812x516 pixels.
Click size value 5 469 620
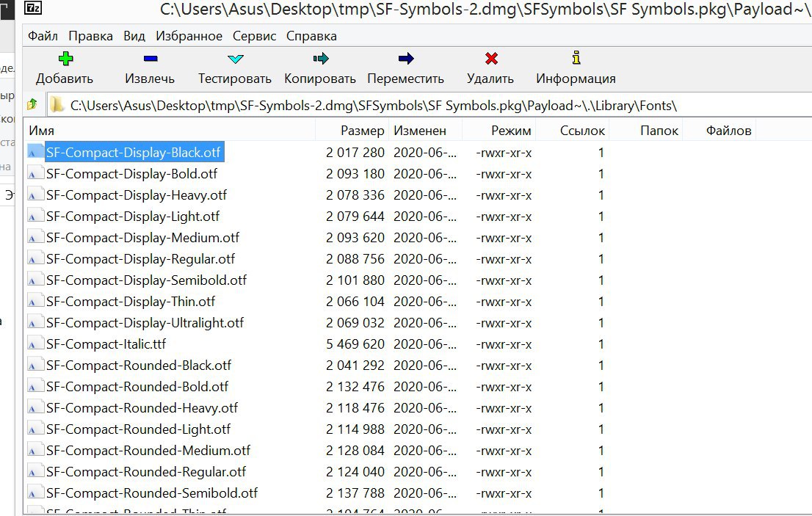click(x=355, y=344)
